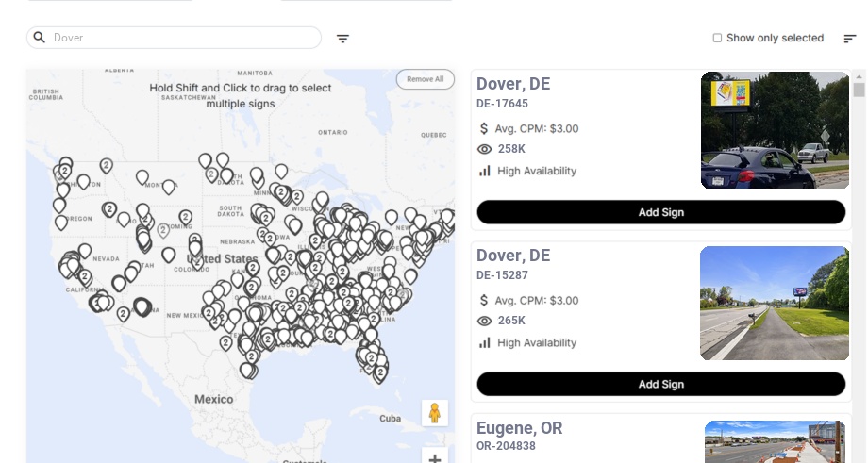
Task: Click the dollar CPM icon for DE-15287
Action: click(x=484, y=301)
